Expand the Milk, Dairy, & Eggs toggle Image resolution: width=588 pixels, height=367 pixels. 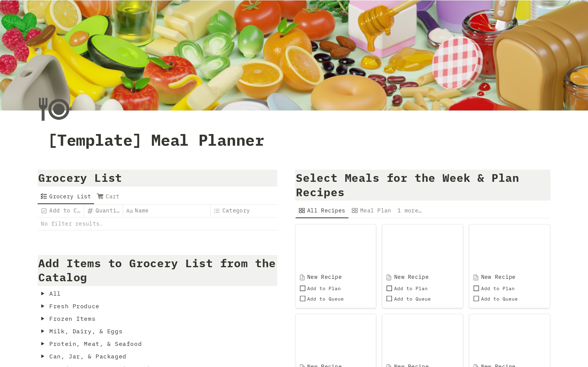coord(43,331)
